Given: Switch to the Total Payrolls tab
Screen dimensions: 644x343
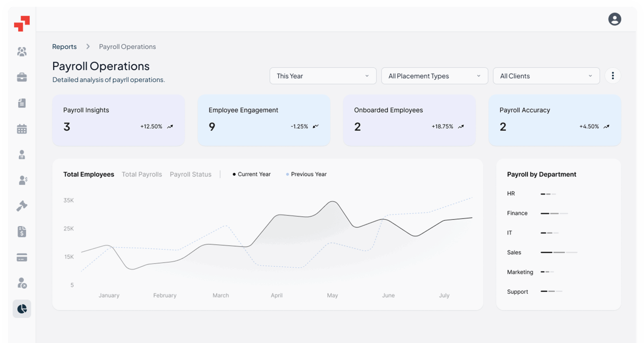Looking at the screenshot, I should [142, 174].
